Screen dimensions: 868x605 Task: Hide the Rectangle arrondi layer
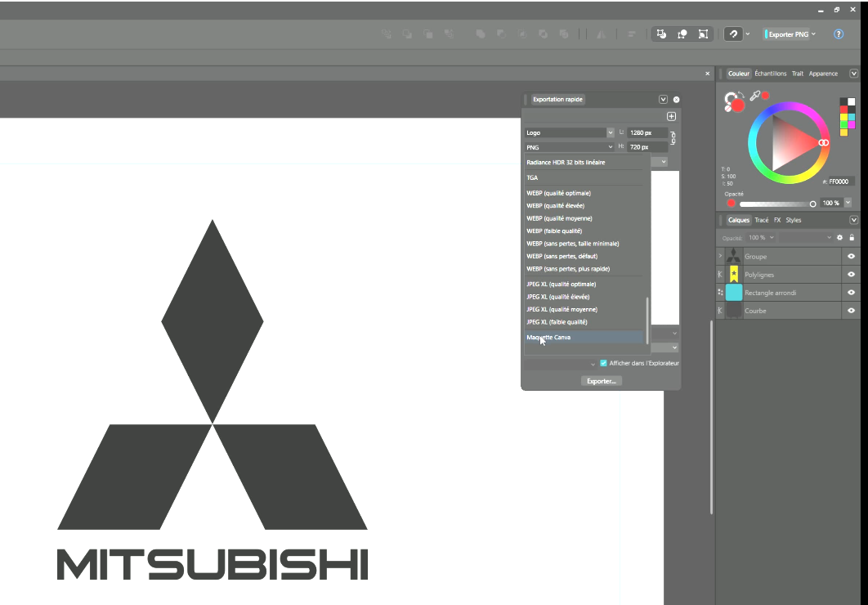click(x=851, y=293)
